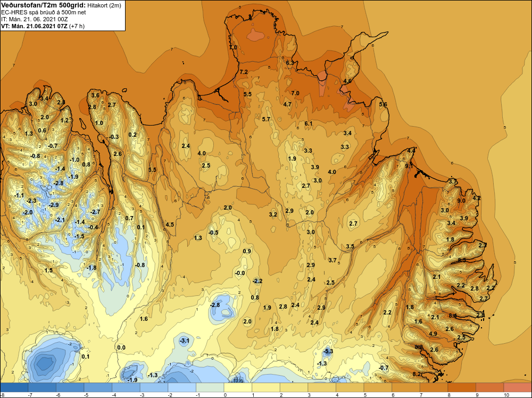The image size is (532, 398).
Task: Click the '-0.5' temperature value
Action: click(213, 233)
